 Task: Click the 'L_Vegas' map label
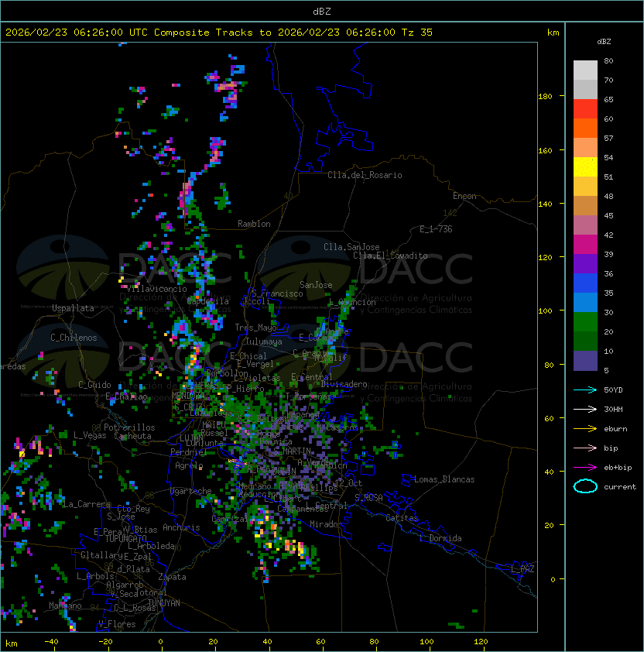[x=90, y=435]
